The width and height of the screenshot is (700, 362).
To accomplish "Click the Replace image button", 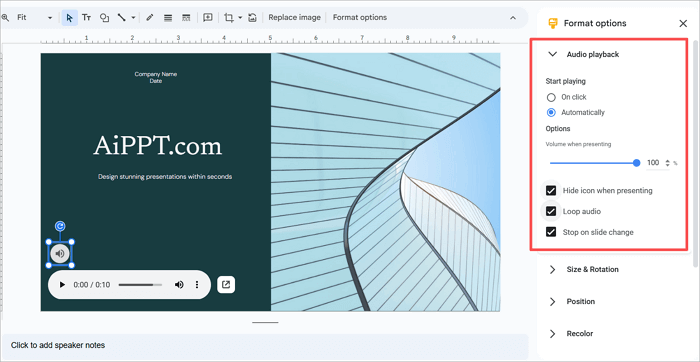I will coord(294,18).
